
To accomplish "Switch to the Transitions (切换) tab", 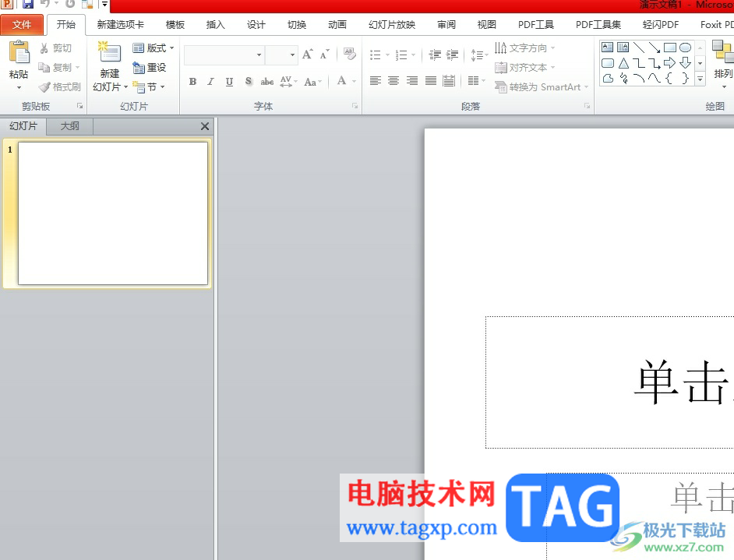I will point(297,25).
